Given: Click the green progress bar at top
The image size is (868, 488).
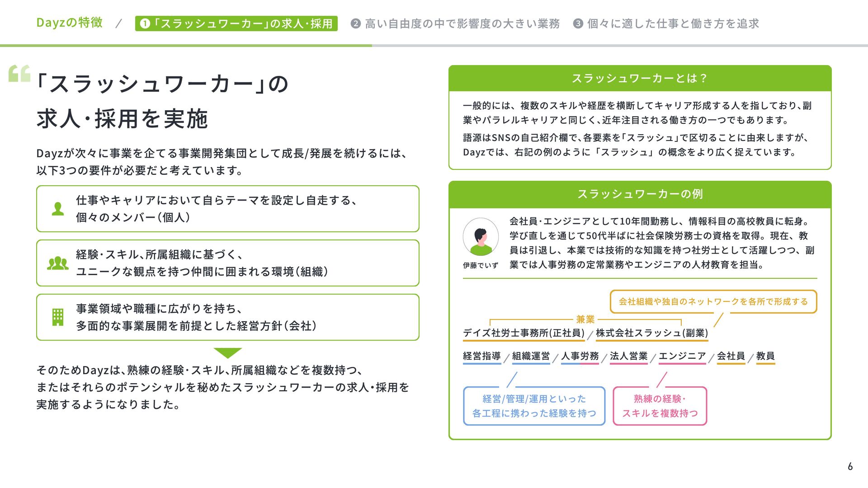Looking at the screenshot, I should [185, 46].
